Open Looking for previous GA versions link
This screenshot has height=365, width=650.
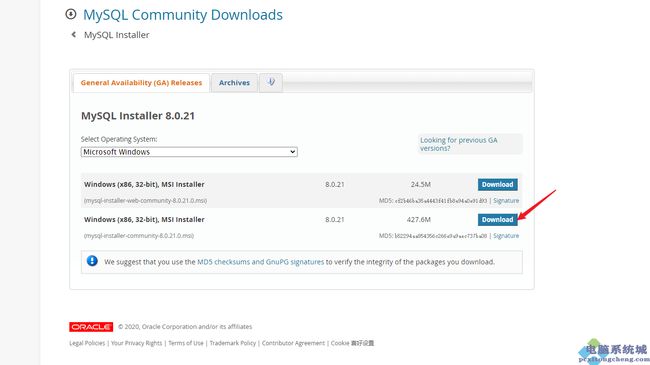pos(458,144)
